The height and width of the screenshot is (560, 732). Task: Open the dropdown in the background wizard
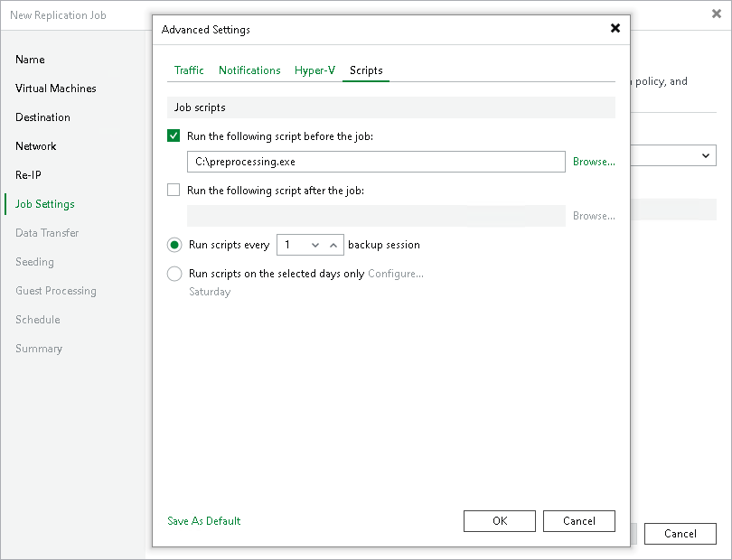point(706,155)
